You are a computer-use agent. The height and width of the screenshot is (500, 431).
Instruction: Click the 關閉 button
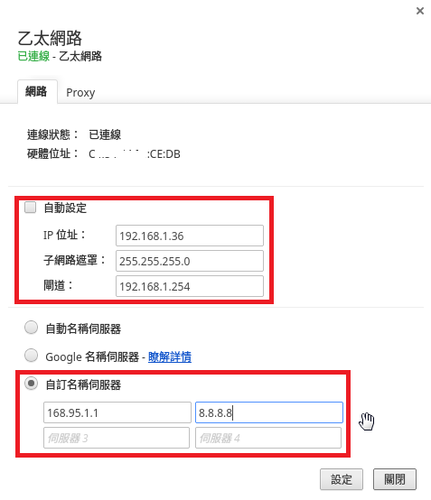[x=395, y=479]
